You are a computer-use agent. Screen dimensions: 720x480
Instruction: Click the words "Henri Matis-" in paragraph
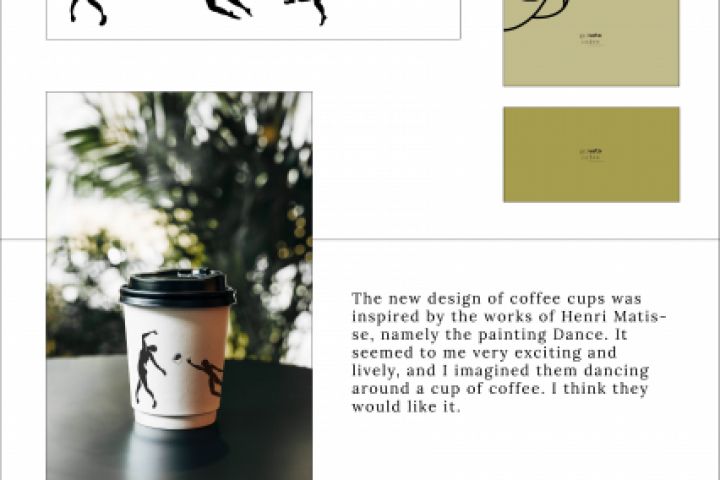[x=613, y=316]
